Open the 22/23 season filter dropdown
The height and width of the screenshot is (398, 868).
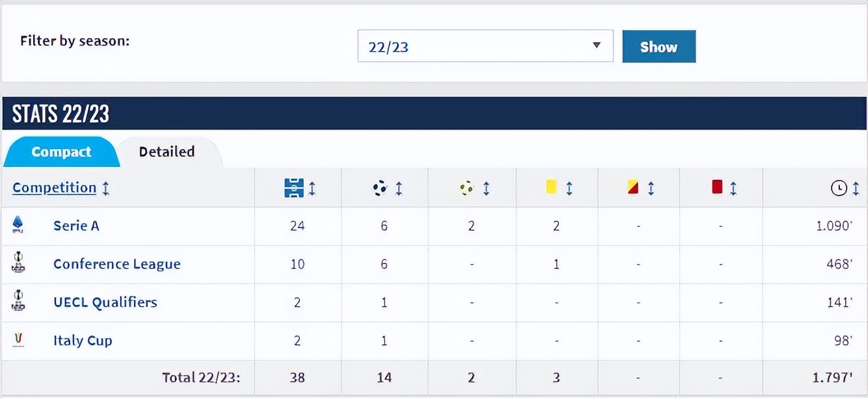[x=485, y=46]
